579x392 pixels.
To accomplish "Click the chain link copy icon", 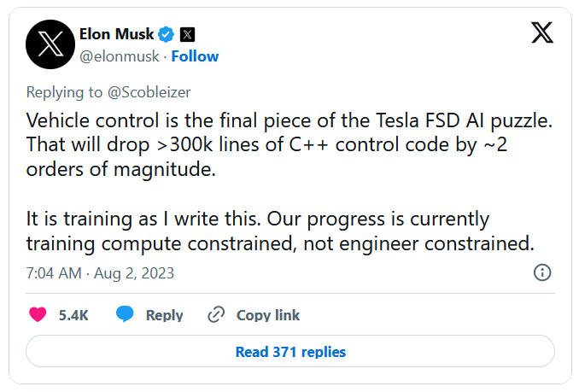I will (x=216, y=314).
